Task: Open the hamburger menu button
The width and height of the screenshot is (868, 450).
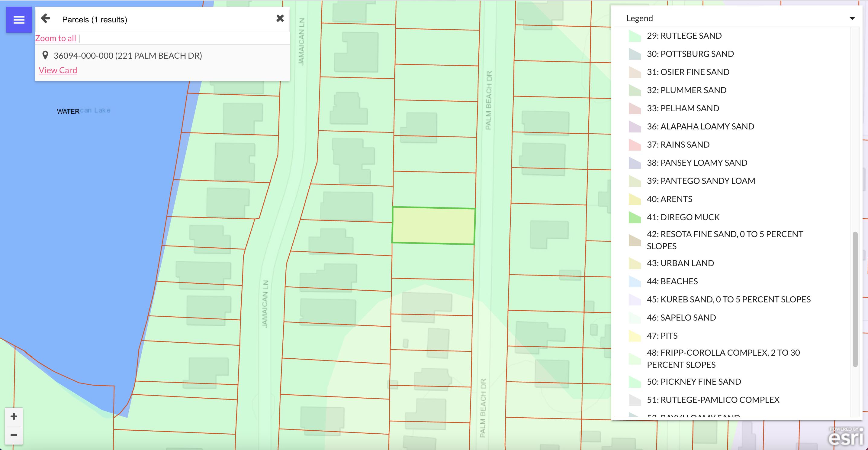Action: tap(19, 20)
